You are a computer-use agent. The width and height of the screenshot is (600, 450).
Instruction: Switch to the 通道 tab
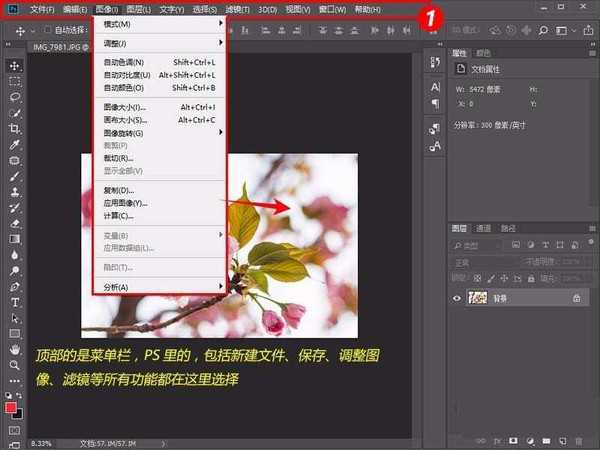[483, 227]
